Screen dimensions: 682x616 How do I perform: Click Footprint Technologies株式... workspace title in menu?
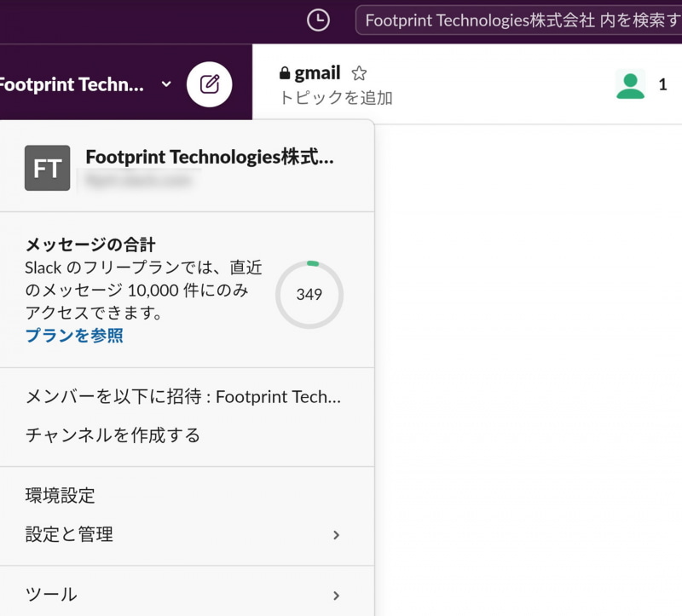[210, 157]
